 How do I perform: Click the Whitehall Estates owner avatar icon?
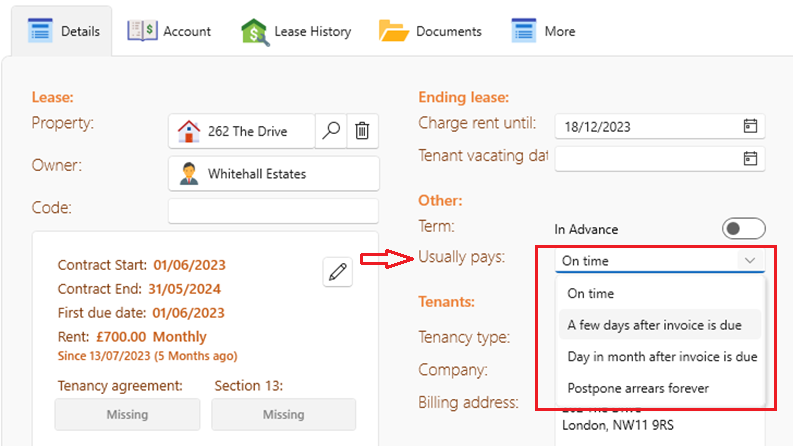(x=189, y=173)
